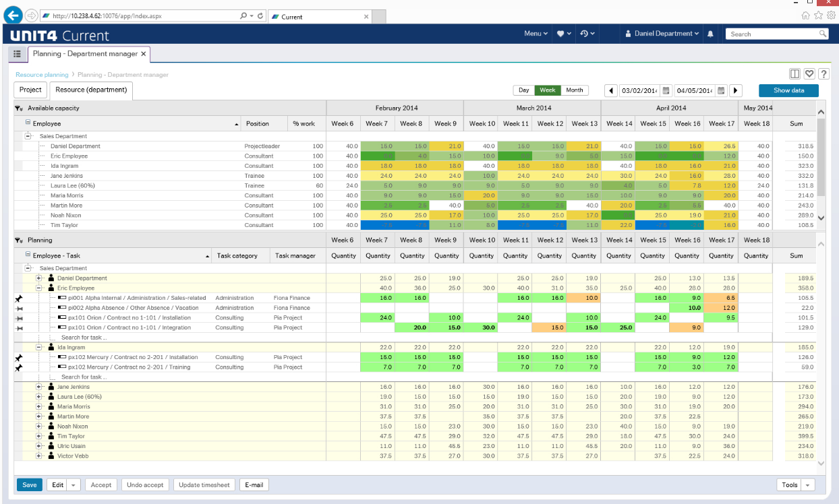The width and height of the screenshot is (839, 504).
Task: Switch to the Project tab
Action: (30, 90)
